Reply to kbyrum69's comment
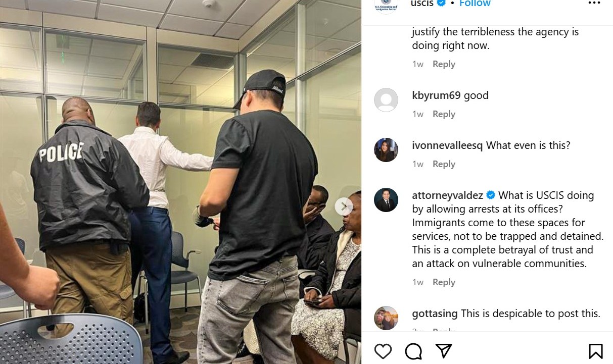The width and height of the screenshot is (613, 364). 444,114
